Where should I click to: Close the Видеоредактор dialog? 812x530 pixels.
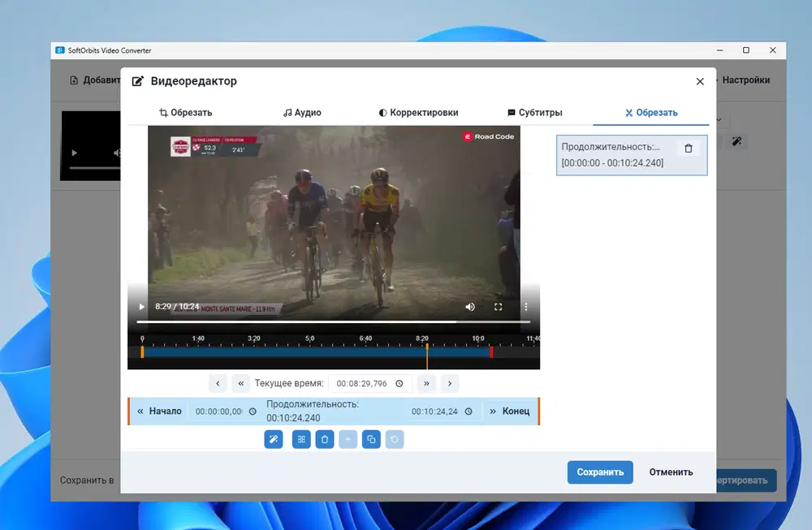(700, 81)
